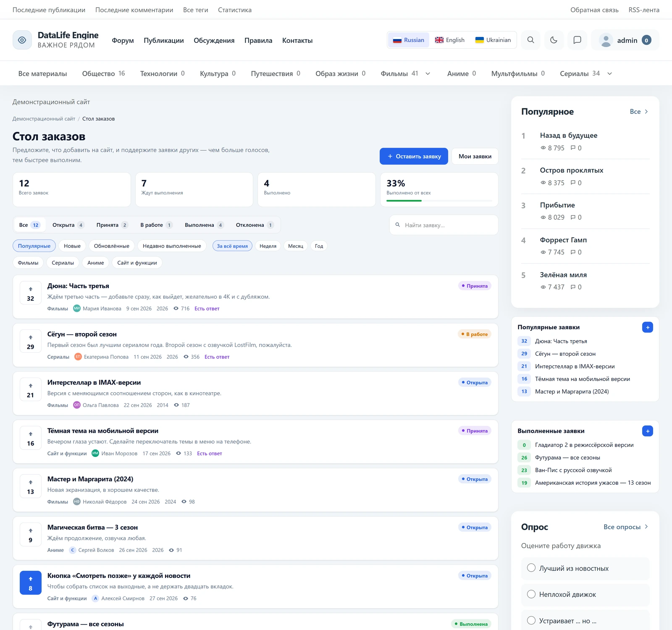Upvote the Сёгун — второй сезон request

click(x=31, y=341)
